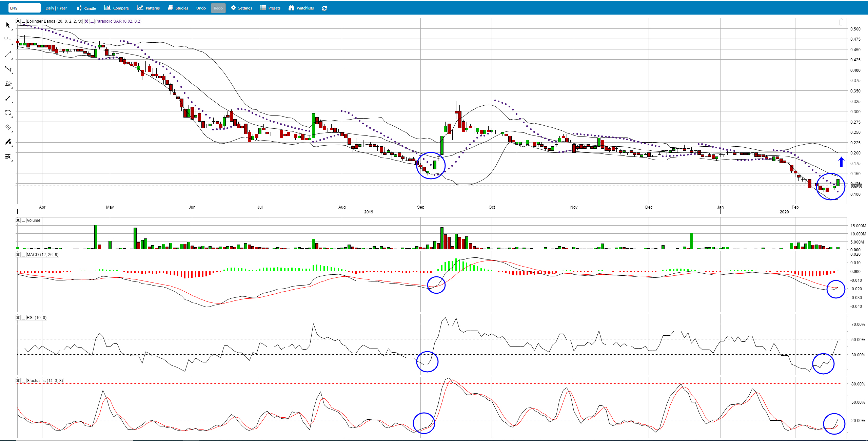Click the 0.300 price axis label
This screenshot has height=441, width=868.
pos(855,112)
